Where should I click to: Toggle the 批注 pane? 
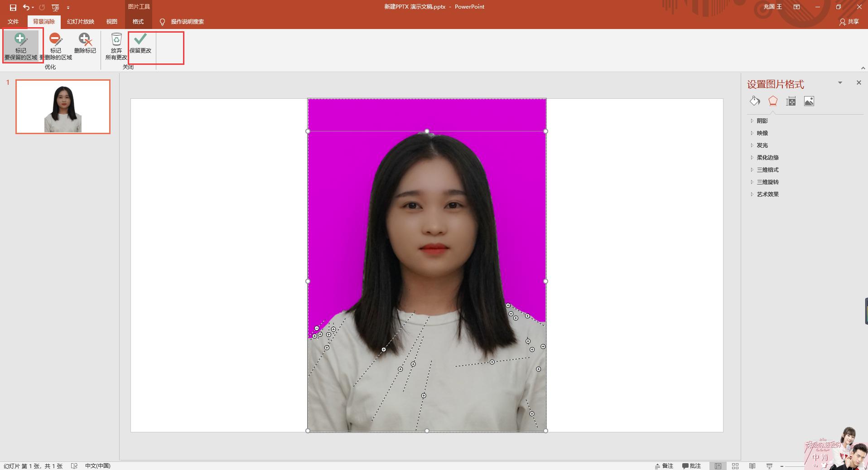(x=691, y=466)
